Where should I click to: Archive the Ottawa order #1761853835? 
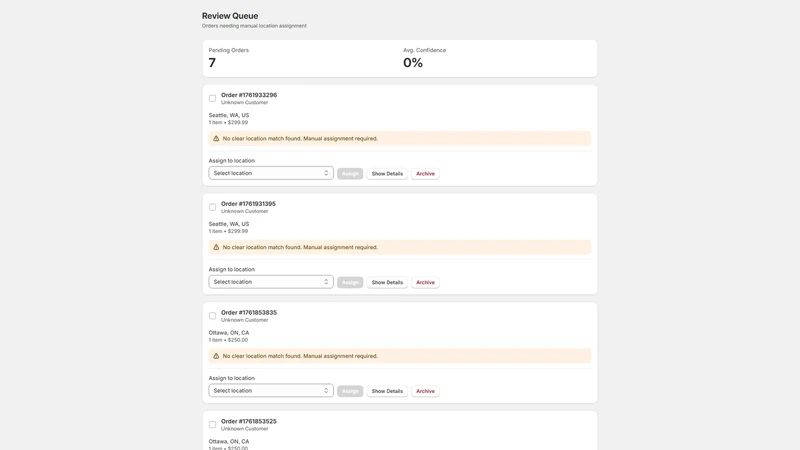pos(426,391)
